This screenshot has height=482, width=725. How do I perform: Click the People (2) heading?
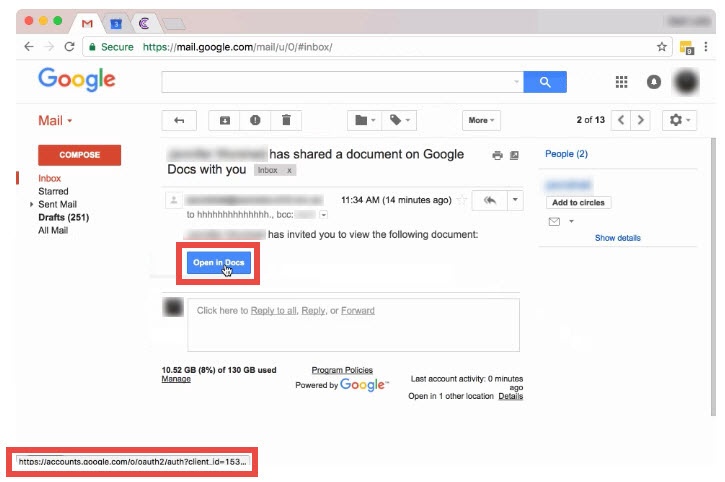[566, 154]
